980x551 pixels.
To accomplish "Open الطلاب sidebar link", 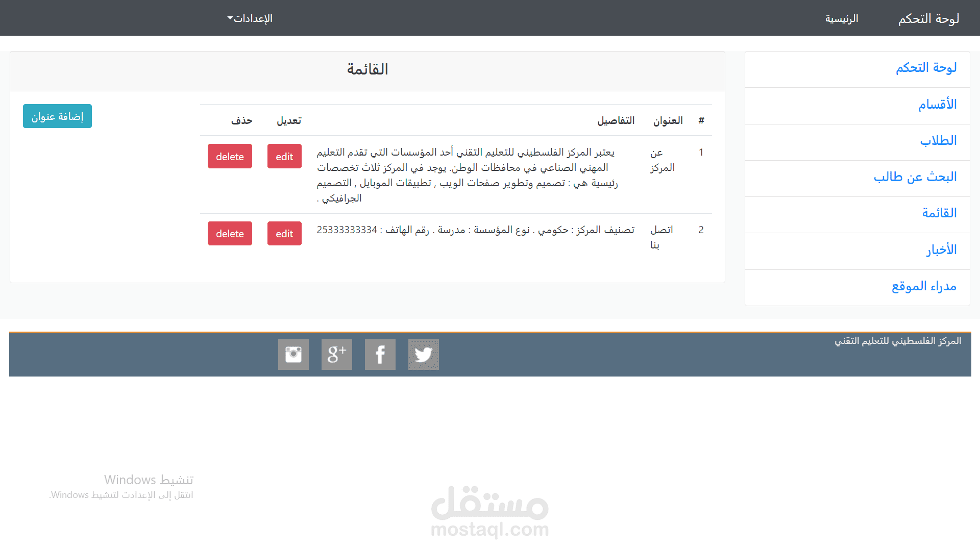I will pos(938,141).
